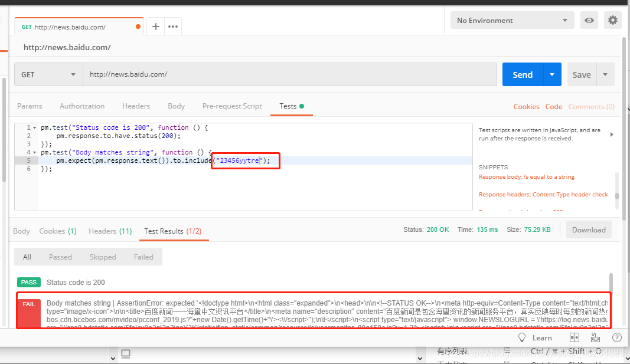630x364 pixels.
Task: Filter test results by All
Action: [x=27, y=257]
